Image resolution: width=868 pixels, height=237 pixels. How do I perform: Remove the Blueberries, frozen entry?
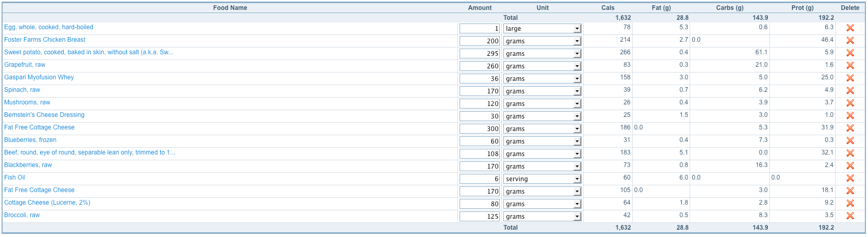(x=850, y=141)
